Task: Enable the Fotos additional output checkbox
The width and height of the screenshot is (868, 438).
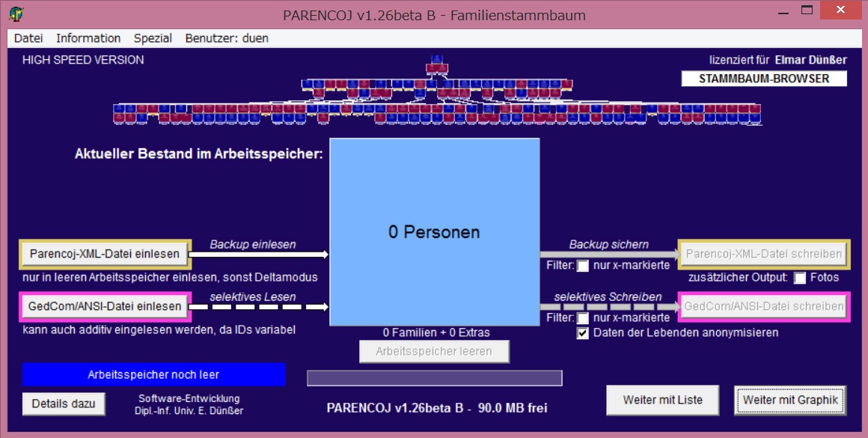Action: click(800, 278)
